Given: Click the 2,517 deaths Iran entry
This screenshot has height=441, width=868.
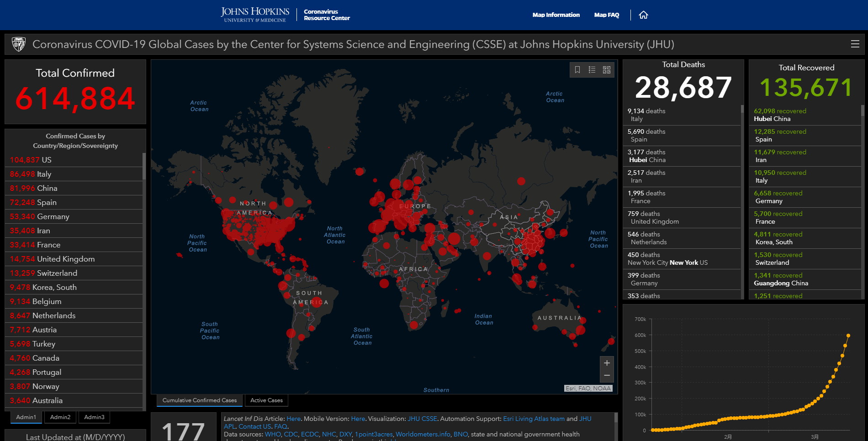Looking at the screenshot, I should point(682,177).
